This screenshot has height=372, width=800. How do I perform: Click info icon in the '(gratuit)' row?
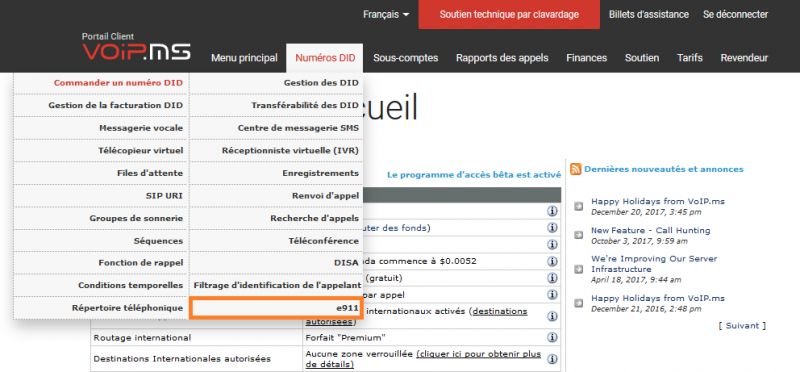click(552, 278)
